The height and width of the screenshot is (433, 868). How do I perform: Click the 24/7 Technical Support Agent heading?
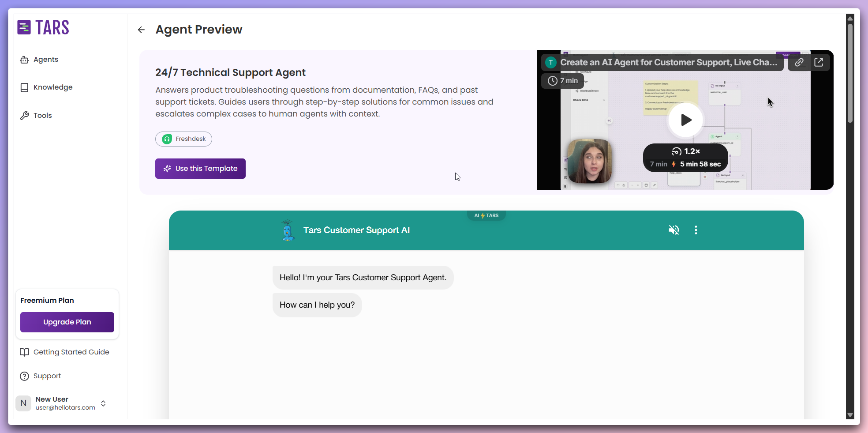(230, 72)
